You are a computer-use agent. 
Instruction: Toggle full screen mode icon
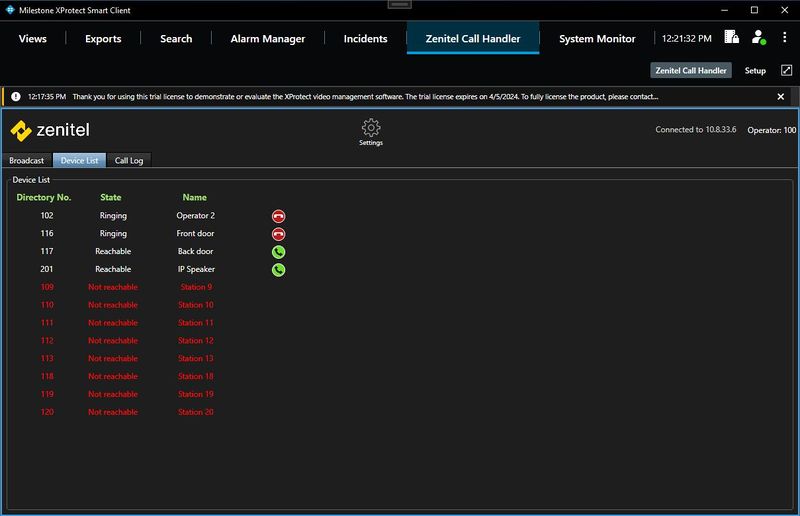[786, 70]
